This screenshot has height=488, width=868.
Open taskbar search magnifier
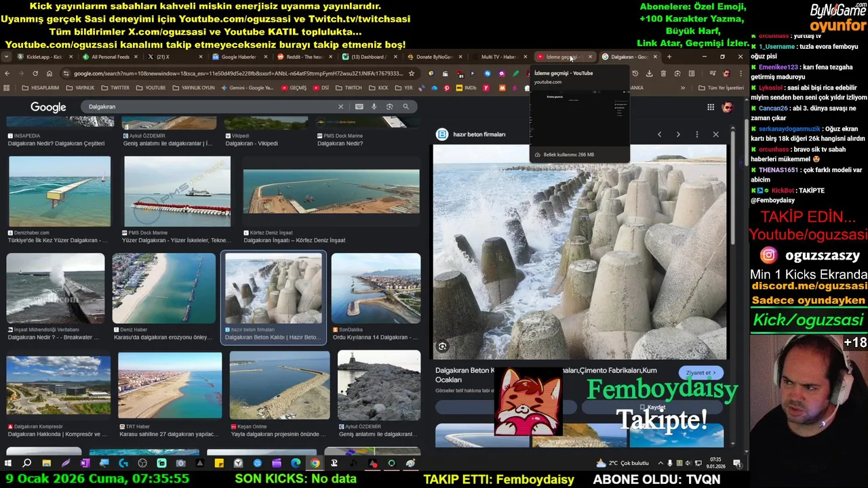pos(27,463)
